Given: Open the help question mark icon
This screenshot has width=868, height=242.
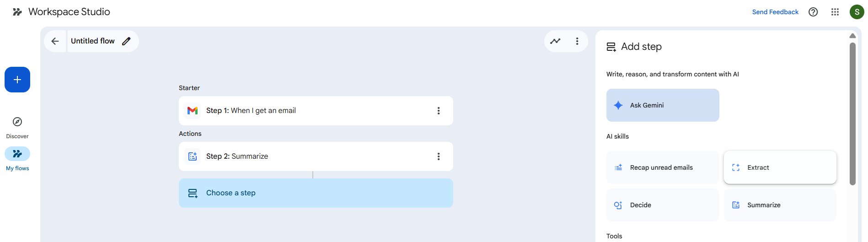Looking at the screenshot, I should point(813,12).
